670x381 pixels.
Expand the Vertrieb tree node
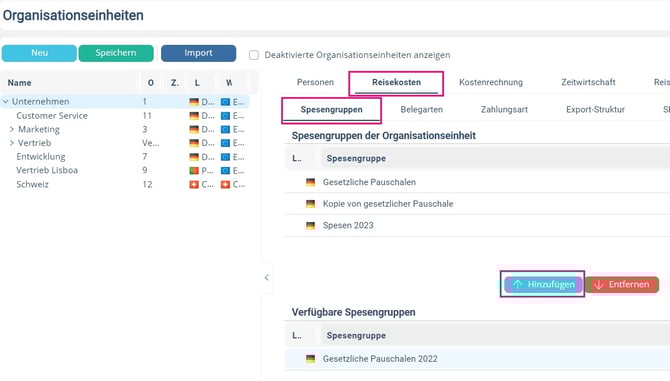pos(12,143)
